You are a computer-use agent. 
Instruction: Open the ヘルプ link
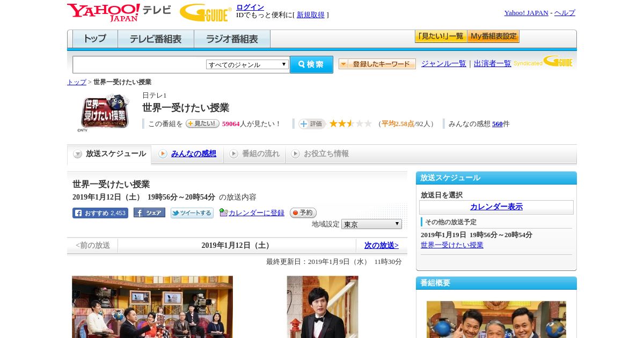(565, 13)
